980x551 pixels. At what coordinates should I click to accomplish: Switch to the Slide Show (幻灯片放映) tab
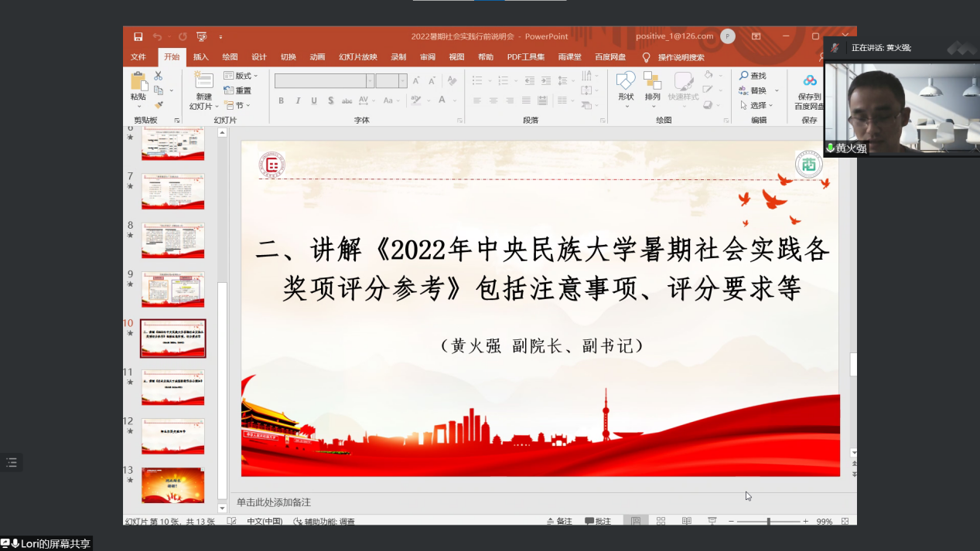(x=357, y=57)
